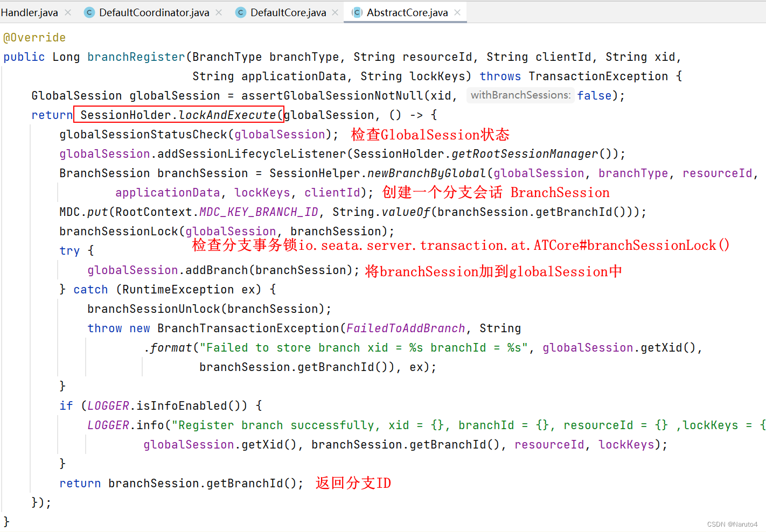Click the FailedToAddBranch constant
Viewport: 766px width, 532px height.
coord(406,328)
